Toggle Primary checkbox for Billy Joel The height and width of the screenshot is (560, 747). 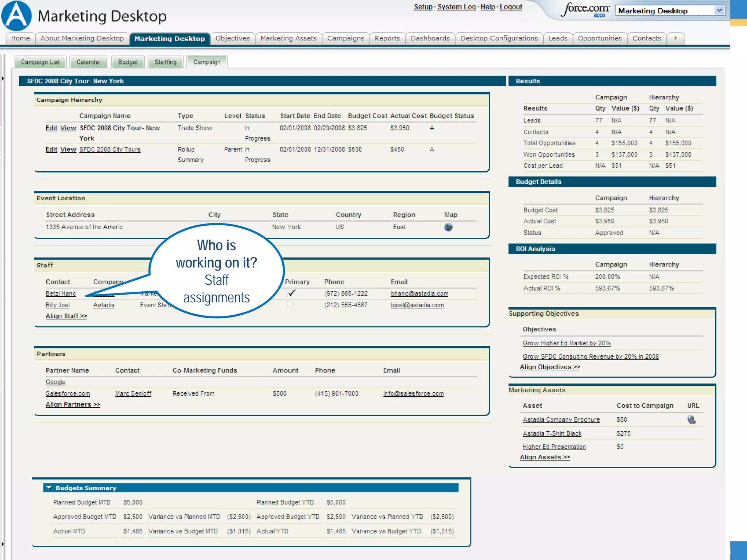pos(291,305)
